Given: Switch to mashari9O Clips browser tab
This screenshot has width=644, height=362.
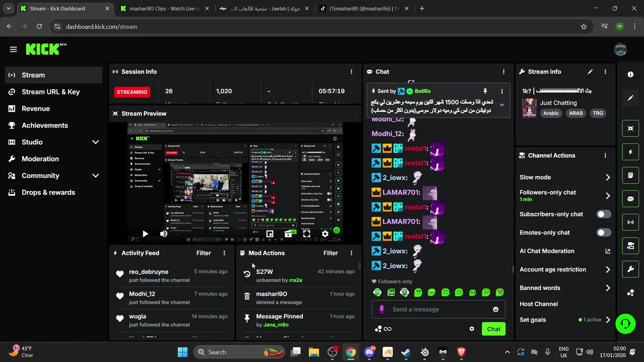Looking at the screenshot, I should (165, 9).
